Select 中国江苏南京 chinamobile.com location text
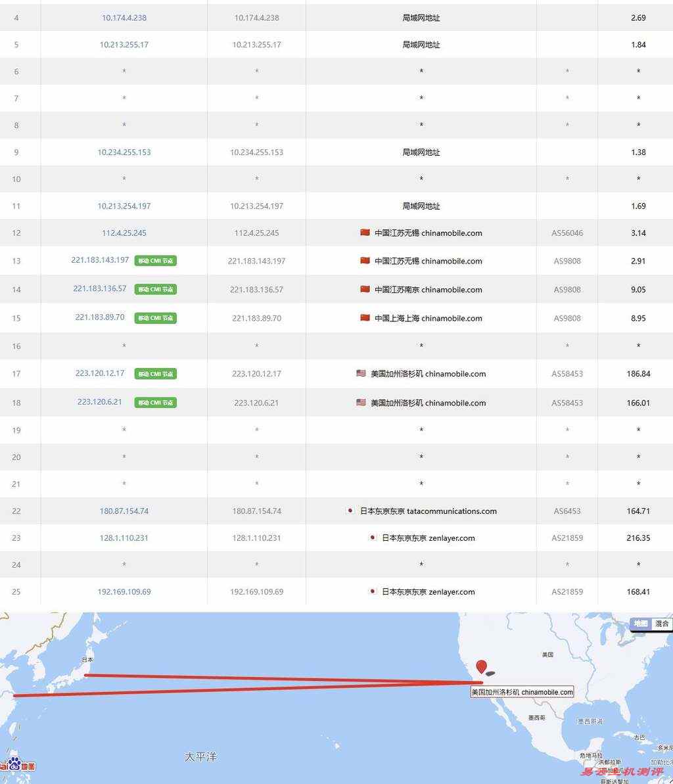Viewport: 673px width, 784px height. click(428, 290)
